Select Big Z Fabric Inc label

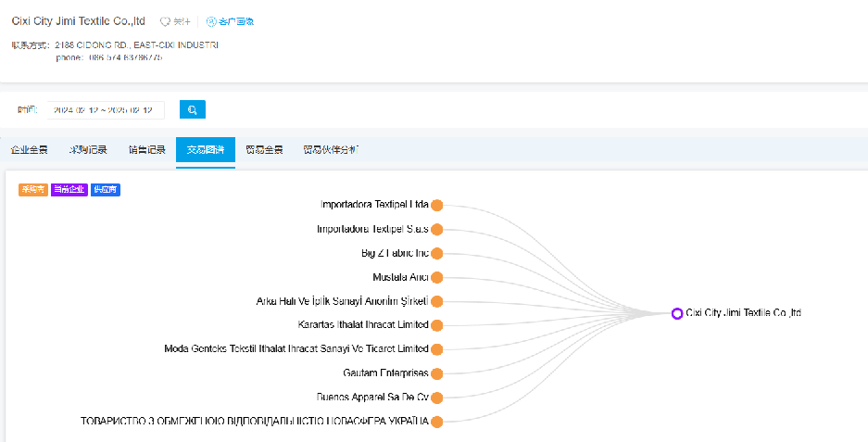[x=396, y=253]
